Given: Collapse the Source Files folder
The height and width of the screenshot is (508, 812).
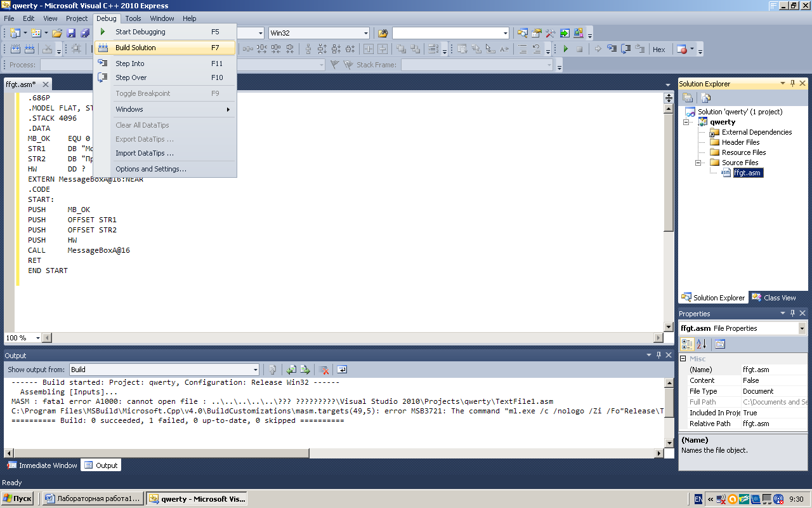Looking at the screenshot, I should pos(698,163).
